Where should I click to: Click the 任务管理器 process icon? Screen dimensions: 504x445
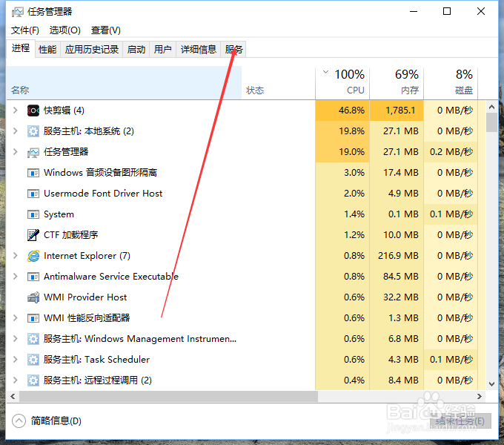pyautogui.click(x=33, y=152)
